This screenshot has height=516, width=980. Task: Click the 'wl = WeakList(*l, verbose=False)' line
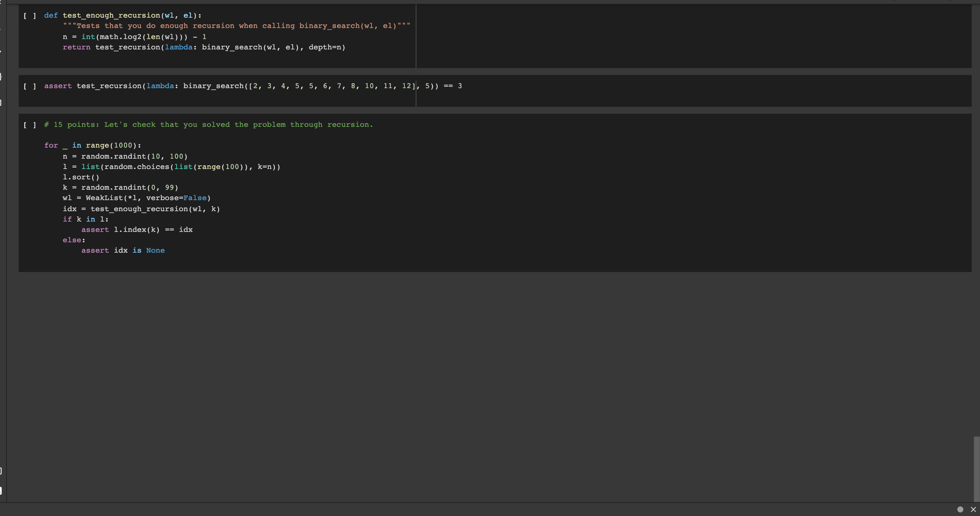click(x=137, y=198)
